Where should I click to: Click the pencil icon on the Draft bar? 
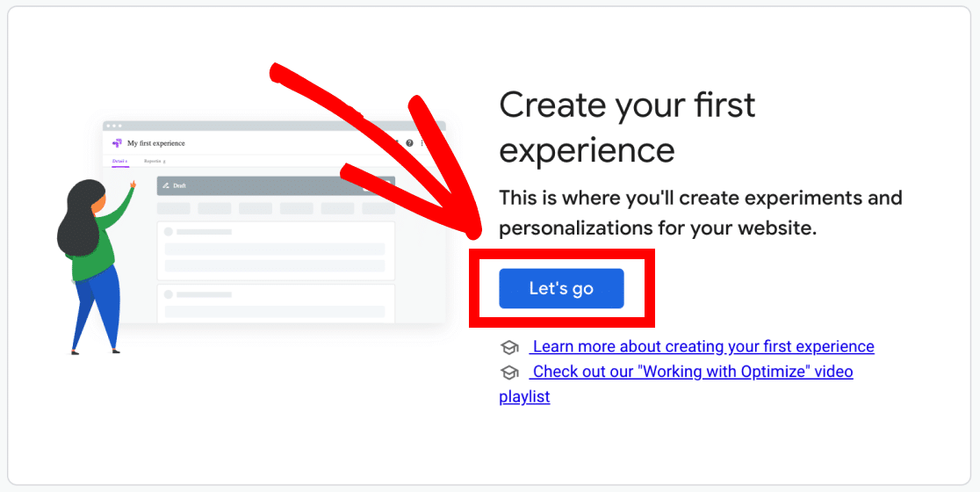click(x=166, y=185)
